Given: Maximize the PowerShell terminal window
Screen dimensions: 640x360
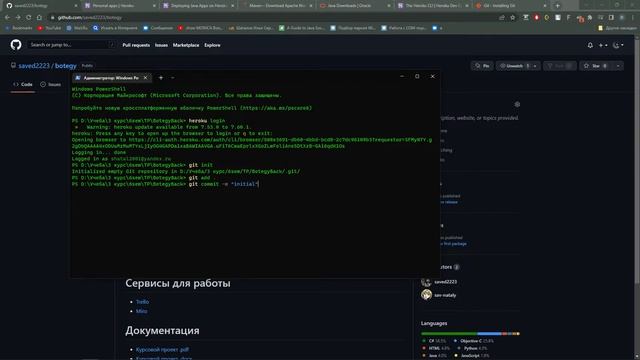Looking at the screenshot, I should pyautogui.click(x=417, y=76).
